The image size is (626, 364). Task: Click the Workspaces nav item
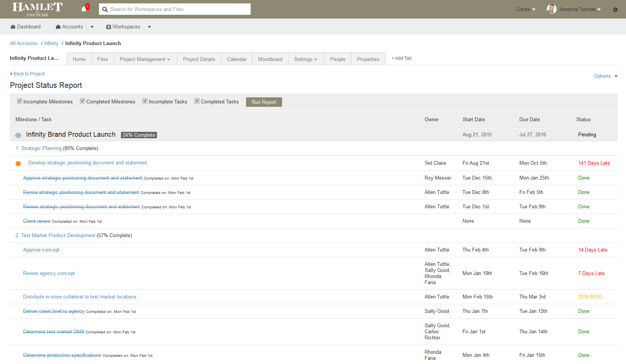(x=123, y=27)
